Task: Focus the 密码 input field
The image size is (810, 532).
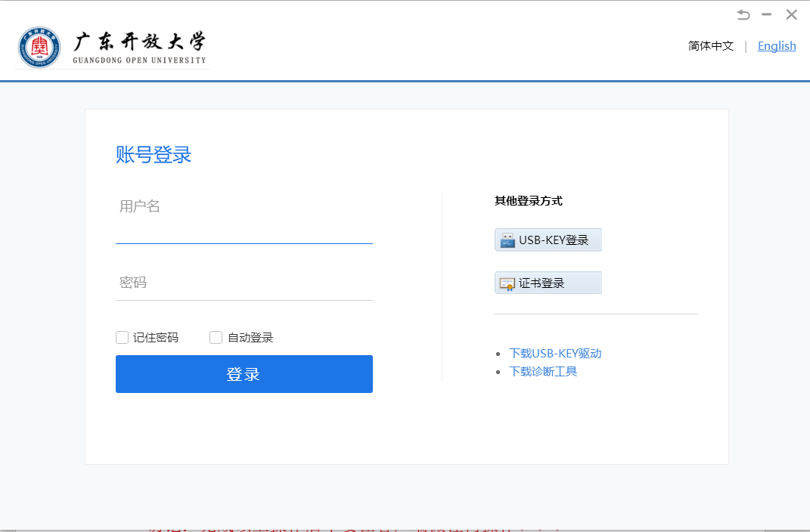Action: click(x=244, y=283)
